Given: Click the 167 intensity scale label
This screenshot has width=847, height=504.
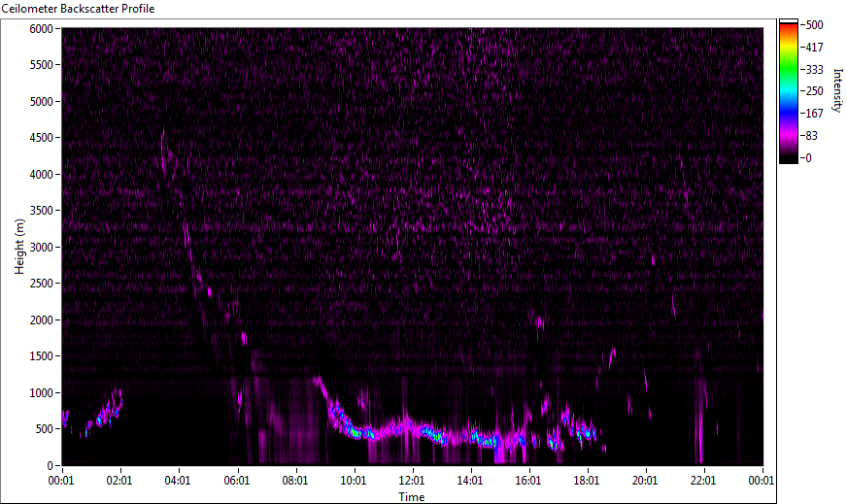Looking at the screenshot, I should coord(814,114).
